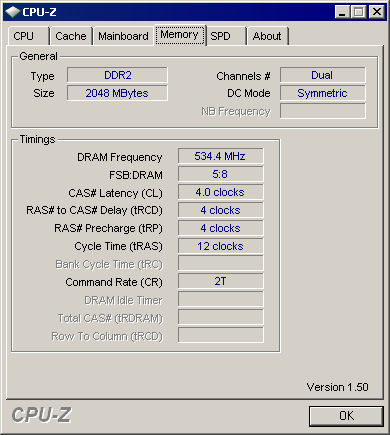
Task: Switch to the SPD tab
Action: coord(227,36)
